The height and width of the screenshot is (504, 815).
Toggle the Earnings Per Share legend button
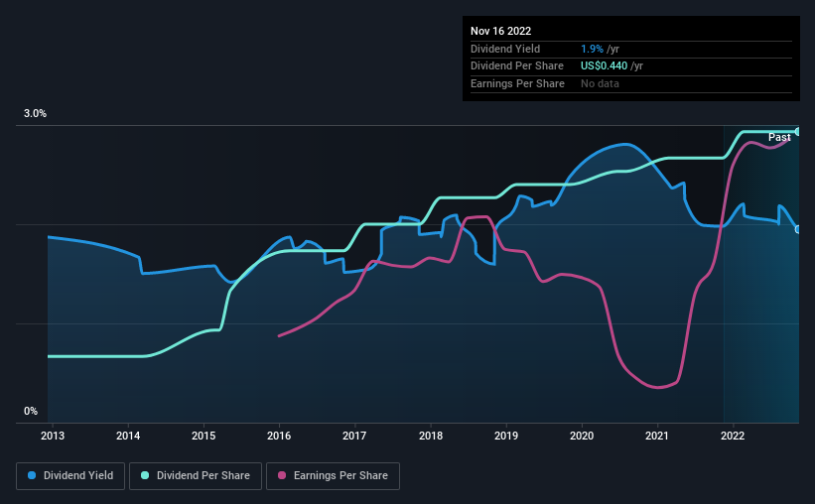click(333, 476)
